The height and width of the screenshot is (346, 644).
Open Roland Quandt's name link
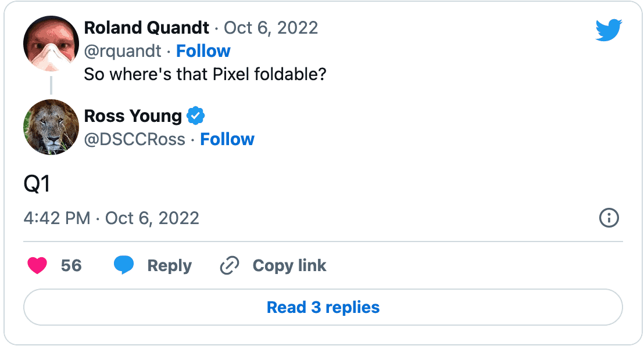click(146, 27)
